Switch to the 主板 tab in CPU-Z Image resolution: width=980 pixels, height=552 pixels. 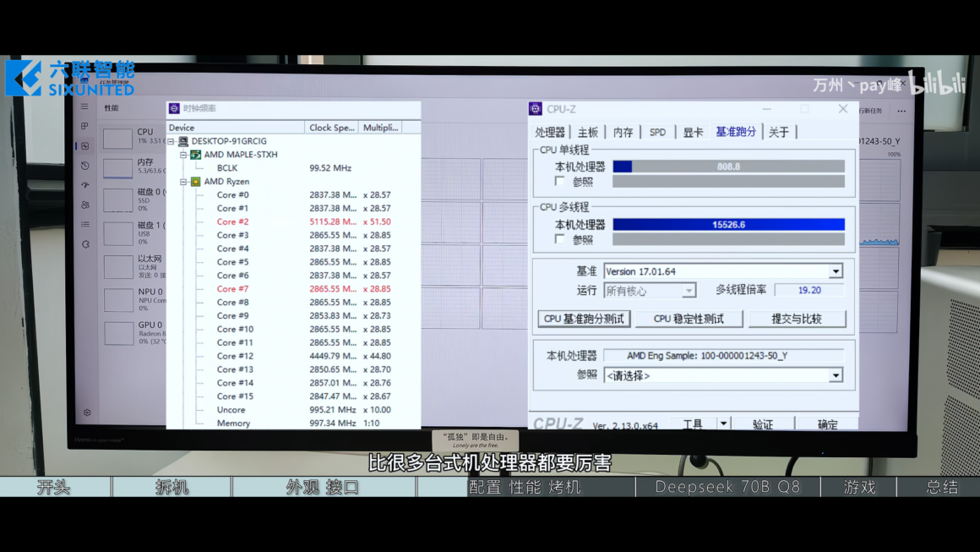pyautogui.click(x=587, y=132)
